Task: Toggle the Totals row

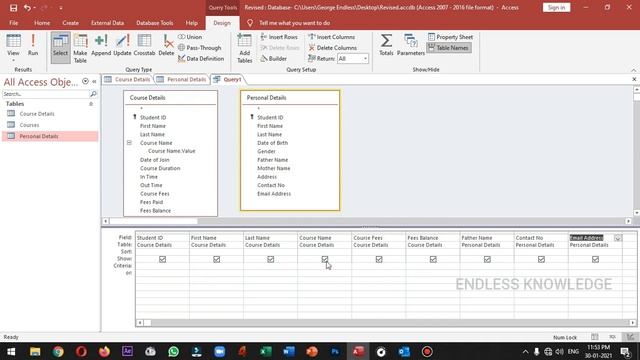Action: pyautogui.click(x=386, y=46)
